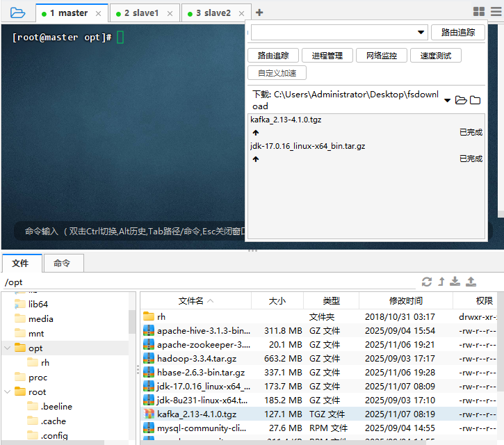The image size is (504, 445).
Task: Select .cache folder in tree
Action: [47, 421]
